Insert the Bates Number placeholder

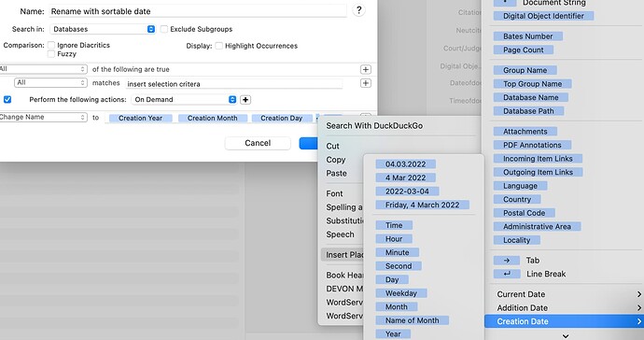tap(527, 36)
